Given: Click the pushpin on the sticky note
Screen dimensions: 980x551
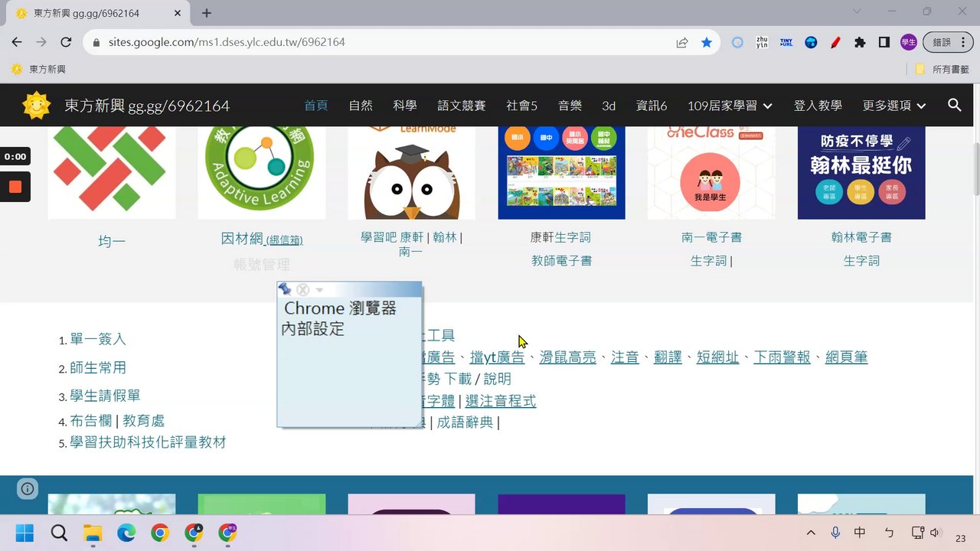Looking at the screenshot, I should coord(285,289).
